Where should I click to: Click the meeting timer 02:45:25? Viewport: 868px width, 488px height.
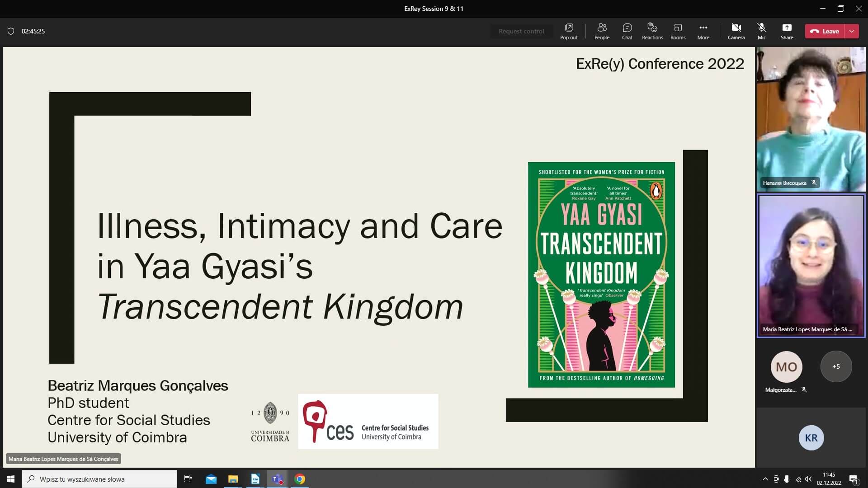33,31
